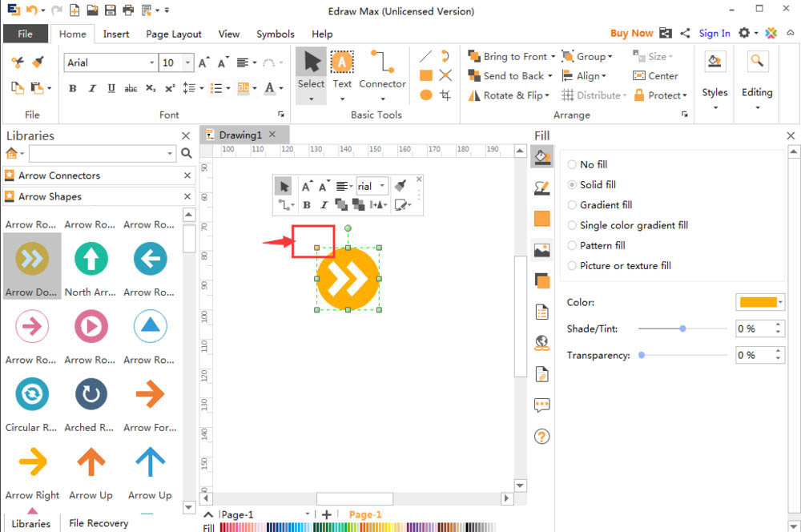Image resolution: width=801 pixels, height=532 pixels.
Task: Click the Sign In link
Action: coord(714,33)
